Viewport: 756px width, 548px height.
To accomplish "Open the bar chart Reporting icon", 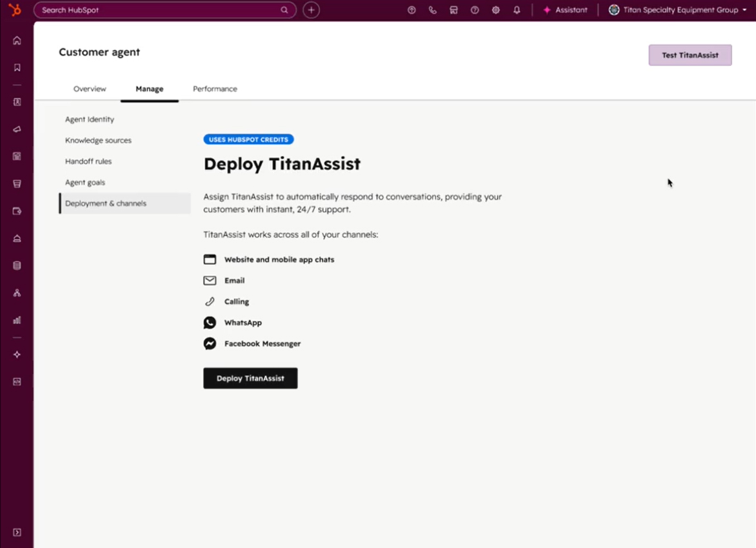I will (17, 320).
